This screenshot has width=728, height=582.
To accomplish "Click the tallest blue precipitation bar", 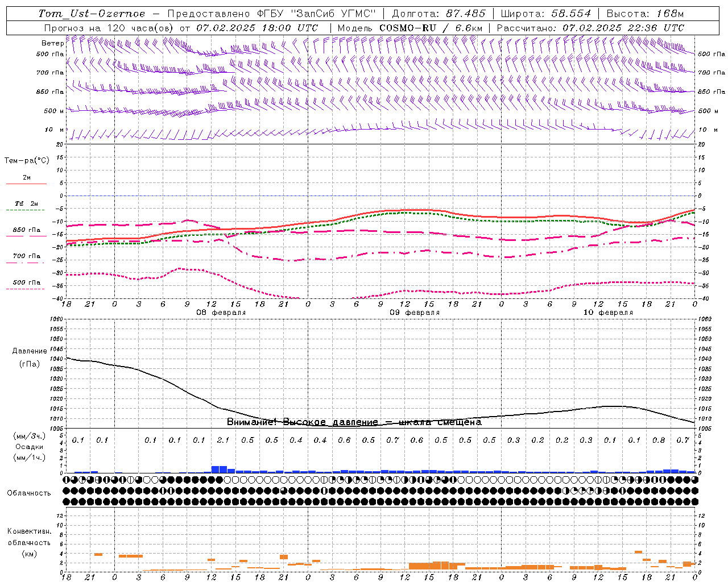I will pyautogui.click(x=220, y=469).
